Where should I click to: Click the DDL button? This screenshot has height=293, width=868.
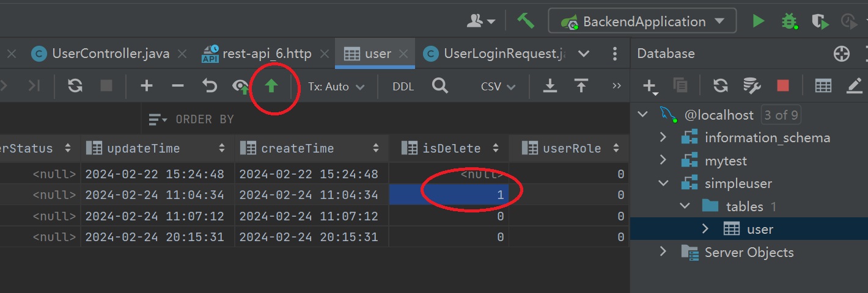pyautogui.click(x=403, y=87)
